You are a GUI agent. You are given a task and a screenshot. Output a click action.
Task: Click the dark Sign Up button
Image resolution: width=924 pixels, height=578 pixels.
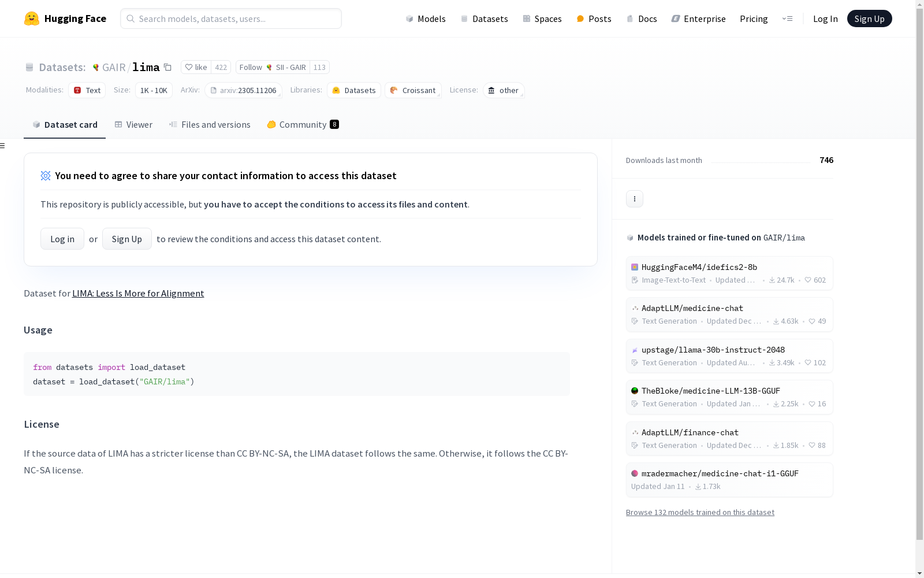[x=869, y=18]
